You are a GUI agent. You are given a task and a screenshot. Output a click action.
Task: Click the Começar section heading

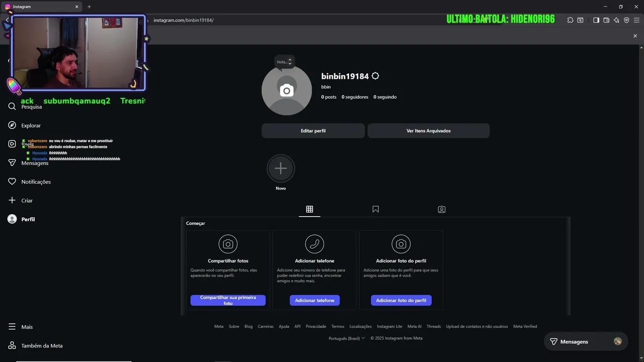coord(196,223)
